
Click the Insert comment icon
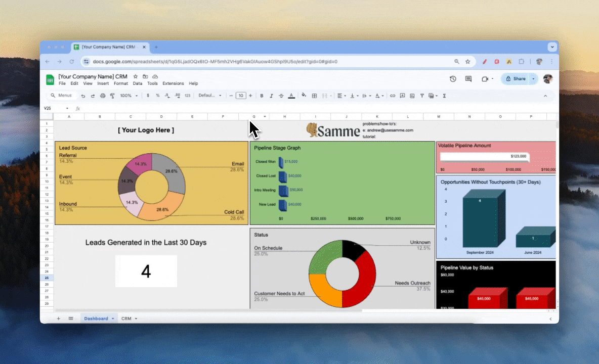402,96
